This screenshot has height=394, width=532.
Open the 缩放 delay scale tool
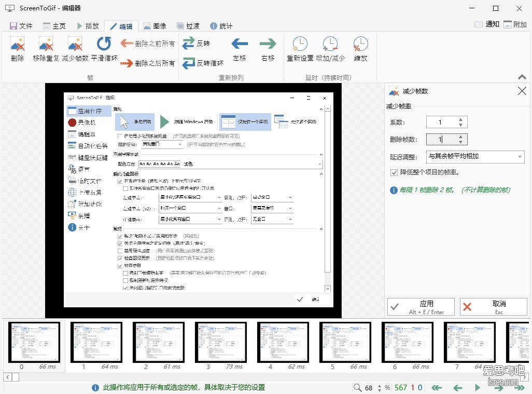pos(360,49)
